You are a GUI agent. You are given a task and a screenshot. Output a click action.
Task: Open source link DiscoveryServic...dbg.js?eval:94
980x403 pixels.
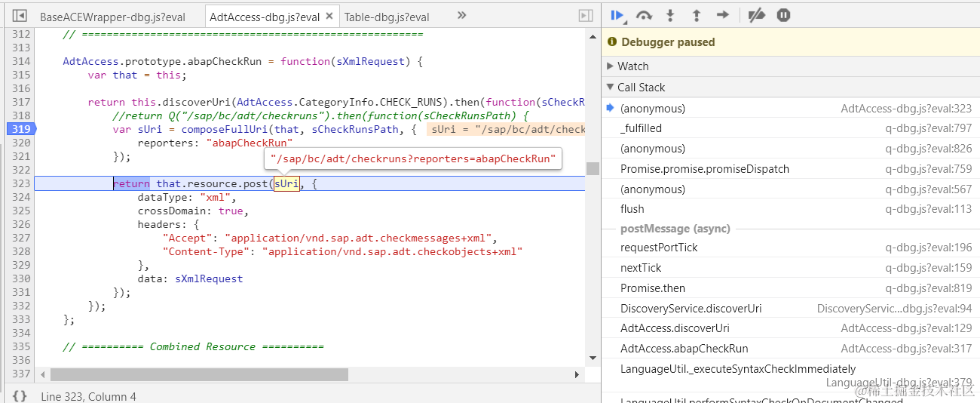(894, 309)
